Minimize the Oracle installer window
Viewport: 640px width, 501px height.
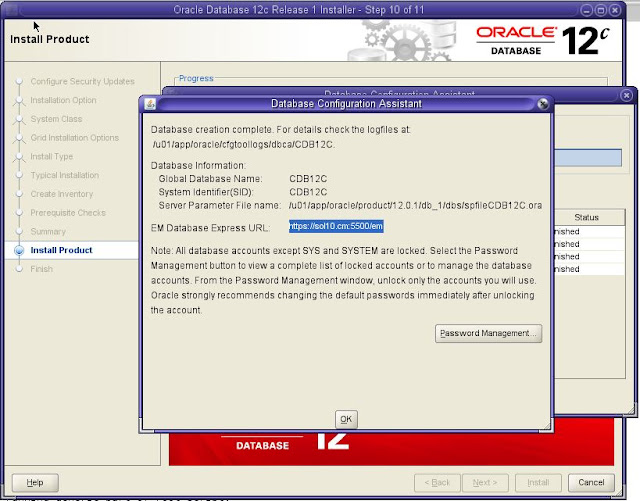587,10
